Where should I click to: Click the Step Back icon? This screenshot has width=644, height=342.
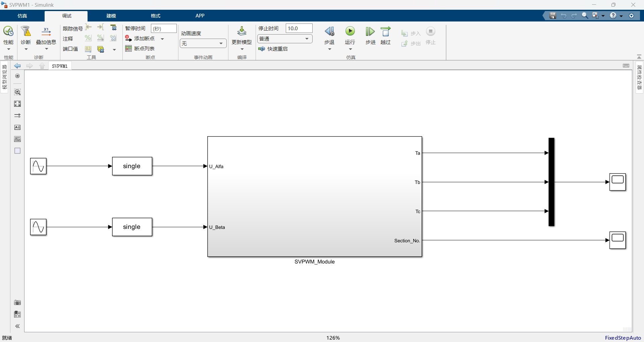329,32
